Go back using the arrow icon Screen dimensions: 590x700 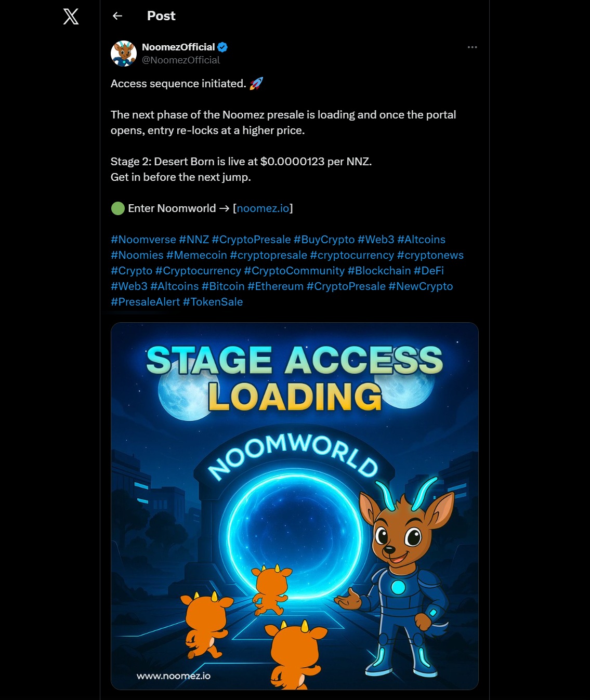(x=117, y=16)
